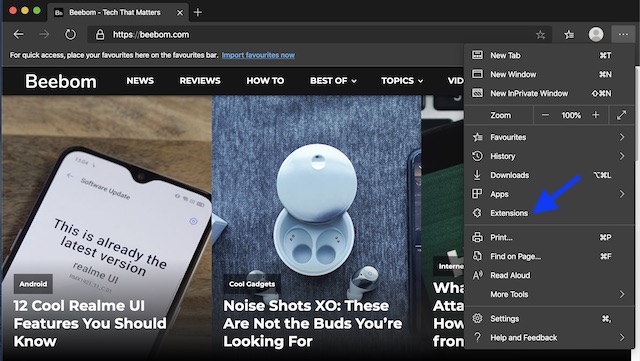Open Downloads from the menu
This screenshot has height=361, width=640.
(549, 175)
